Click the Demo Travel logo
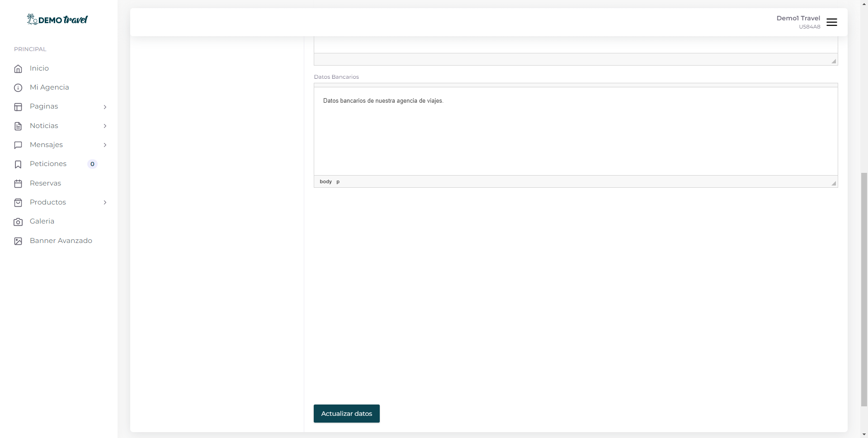Image resolution: width=868 pixels, height=438 pixels. [x=57, y=19]
